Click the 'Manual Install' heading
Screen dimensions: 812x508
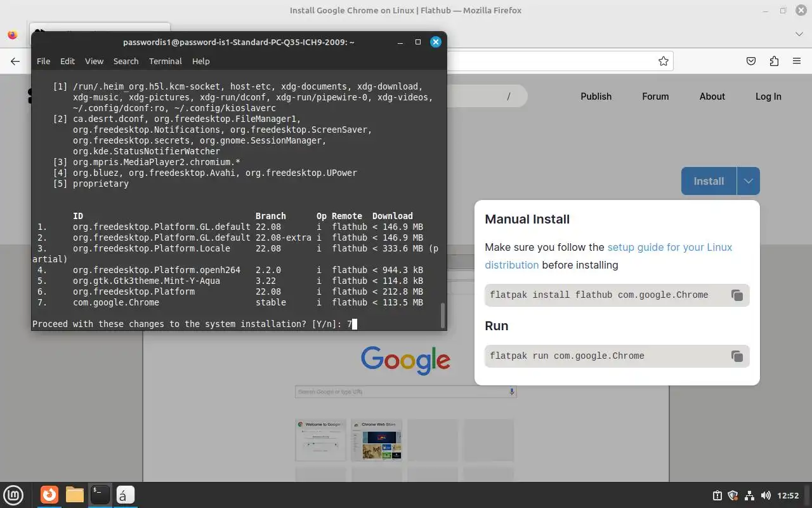click(527, 219)
